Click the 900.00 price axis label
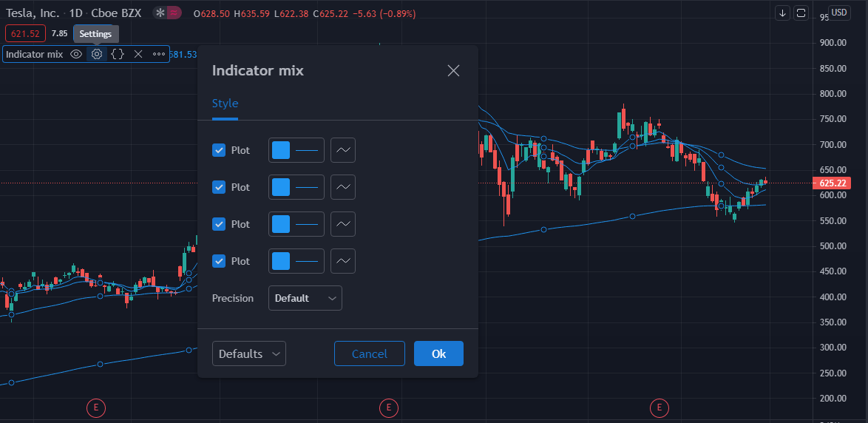This screenshot has height=423, width=868. pyautogui.click(x=833, y=43)
